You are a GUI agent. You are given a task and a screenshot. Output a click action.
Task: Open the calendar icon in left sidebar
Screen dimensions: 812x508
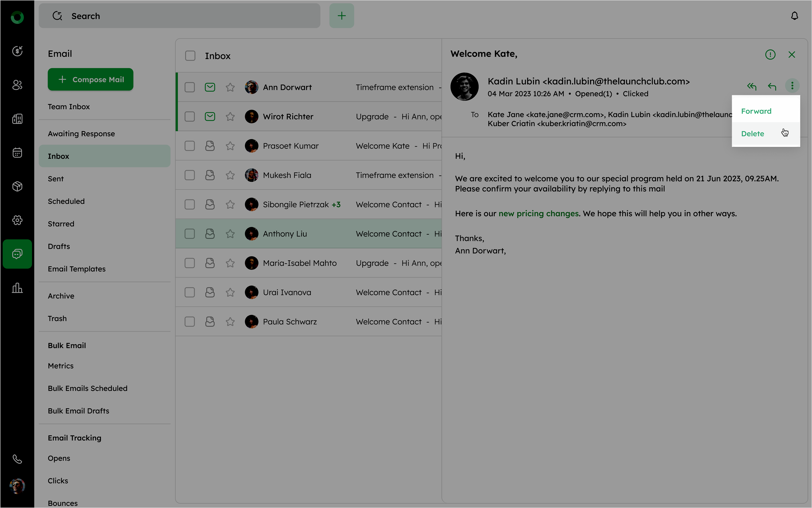17,153
